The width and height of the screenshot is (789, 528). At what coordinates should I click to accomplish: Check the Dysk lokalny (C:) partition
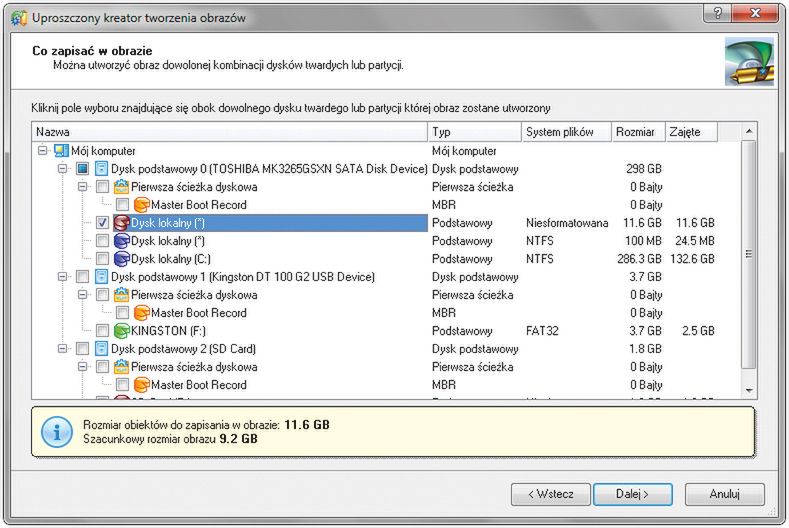click(x=102, y=259)
